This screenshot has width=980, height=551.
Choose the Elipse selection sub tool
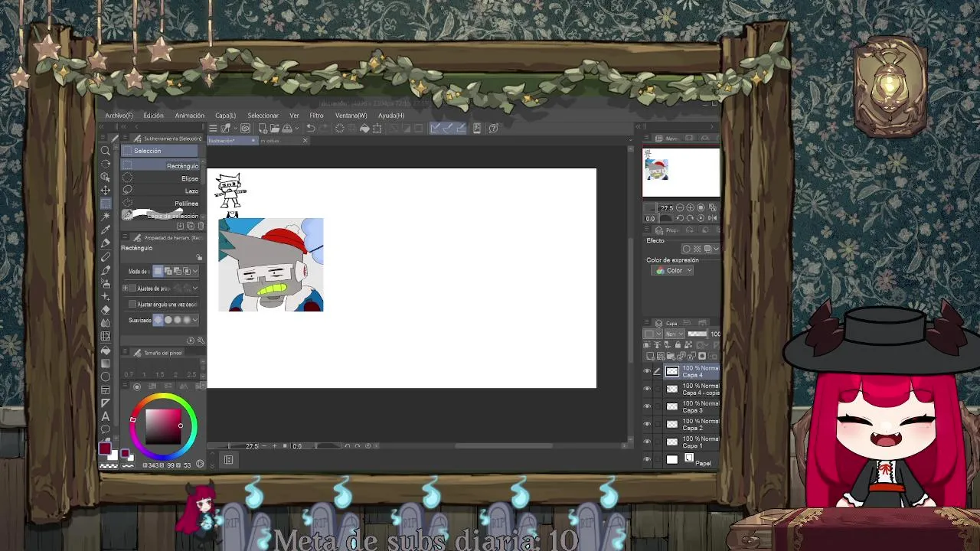click(x=162, y=178)
